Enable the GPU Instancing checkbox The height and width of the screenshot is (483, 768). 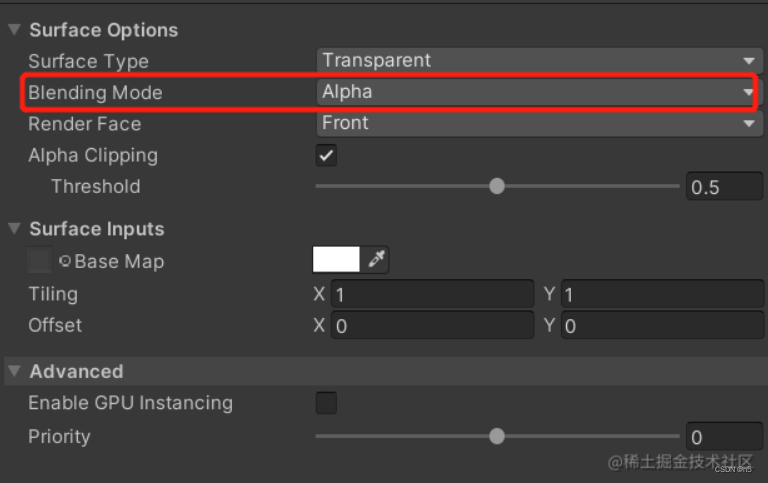(326, 403)
